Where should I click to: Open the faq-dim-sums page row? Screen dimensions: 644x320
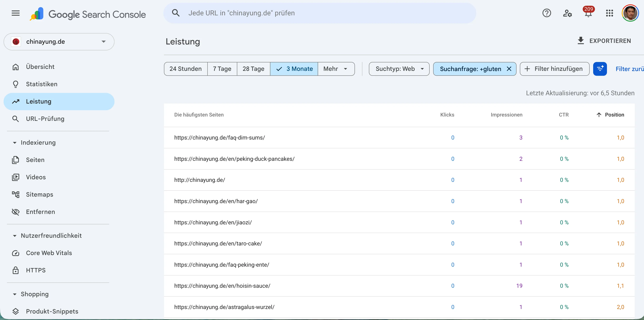399,138
